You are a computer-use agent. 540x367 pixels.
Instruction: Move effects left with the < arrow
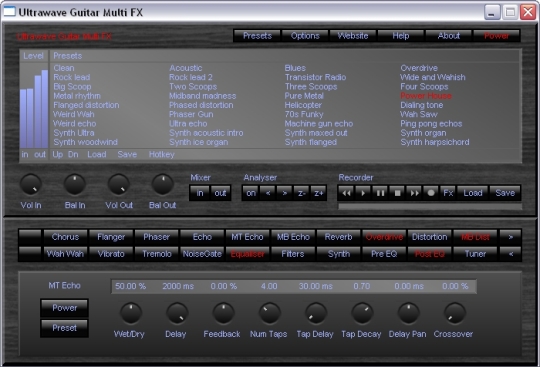click(511, 254)
